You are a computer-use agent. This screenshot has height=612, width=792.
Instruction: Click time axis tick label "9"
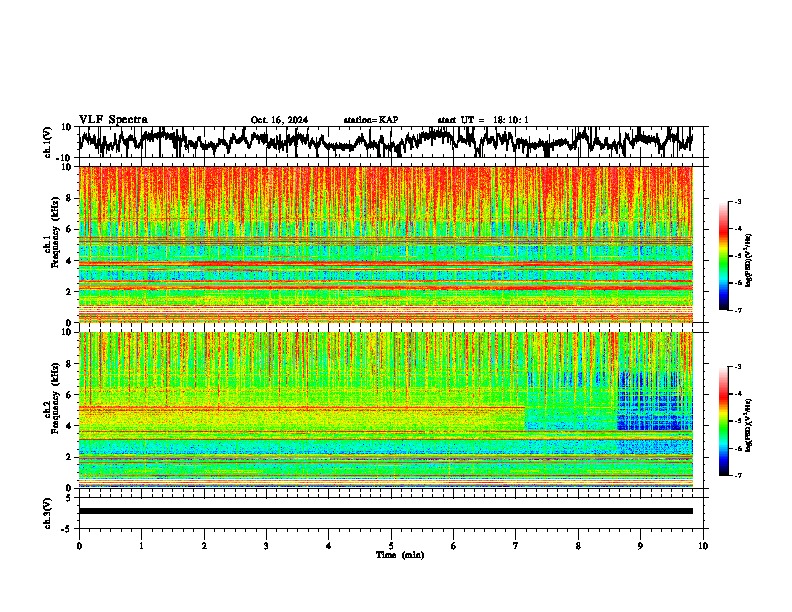[x=640, y=546]
